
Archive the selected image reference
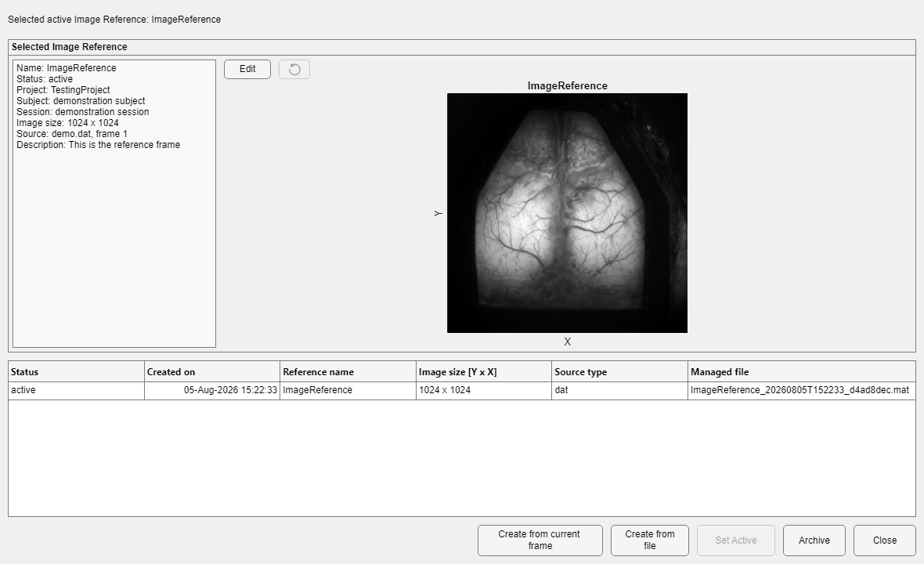point(814,540)
